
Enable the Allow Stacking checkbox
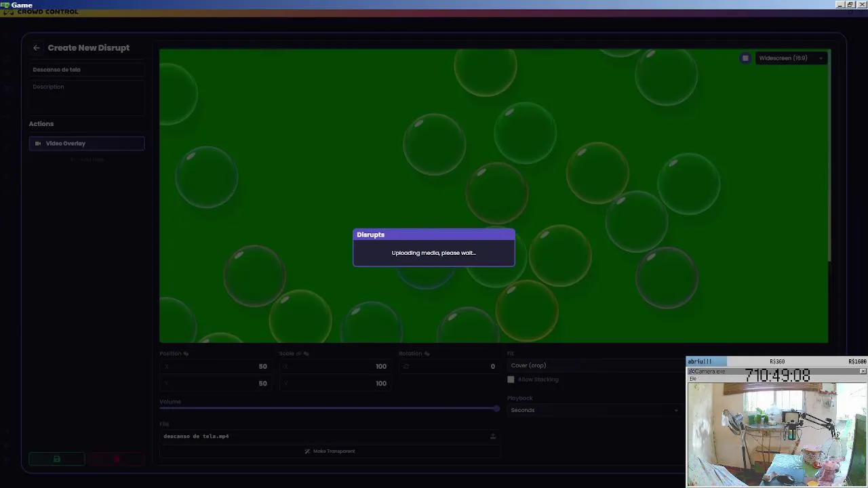511,380
